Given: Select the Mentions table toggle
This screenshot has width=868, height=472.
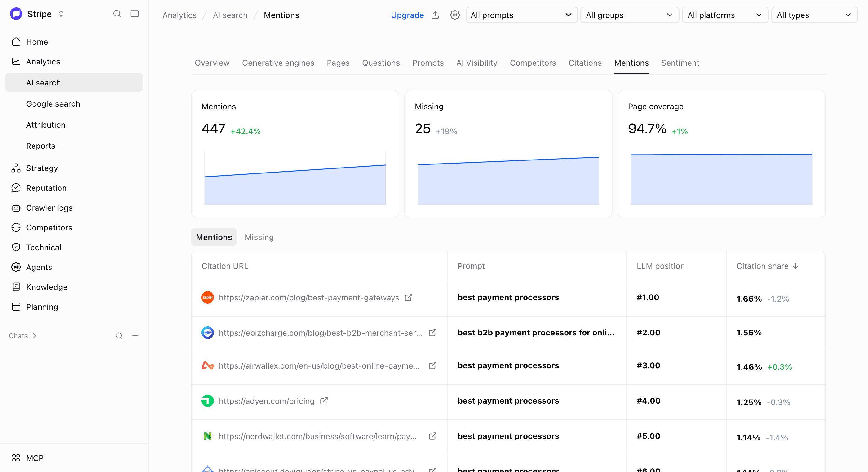Looking at the screenshot, I should coord(214,237).
